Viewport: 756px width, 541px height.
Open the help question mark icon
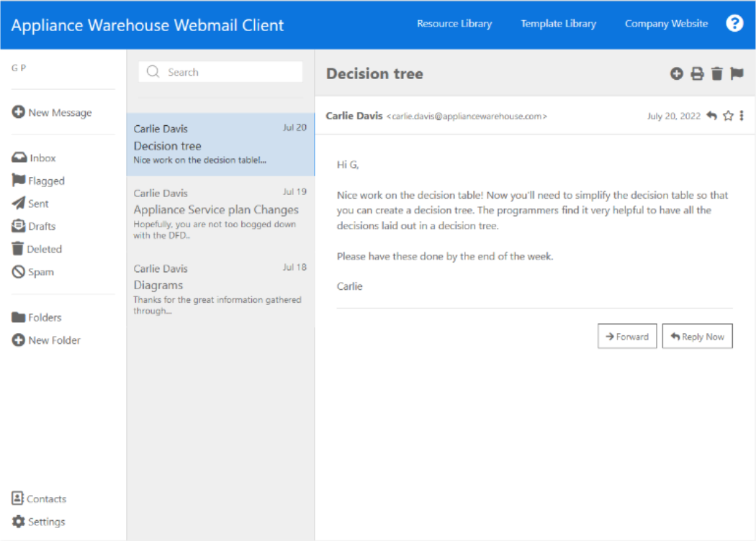734,23
